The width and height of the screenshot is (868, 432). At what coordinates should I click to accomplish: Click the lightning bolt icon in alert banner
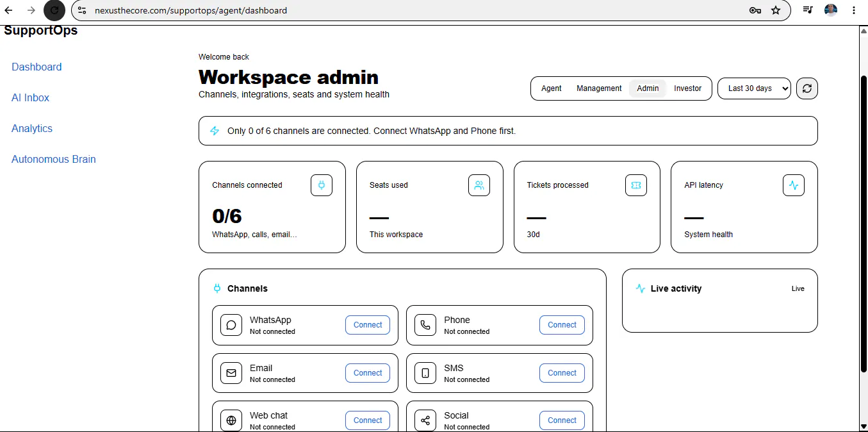(215, 131)
